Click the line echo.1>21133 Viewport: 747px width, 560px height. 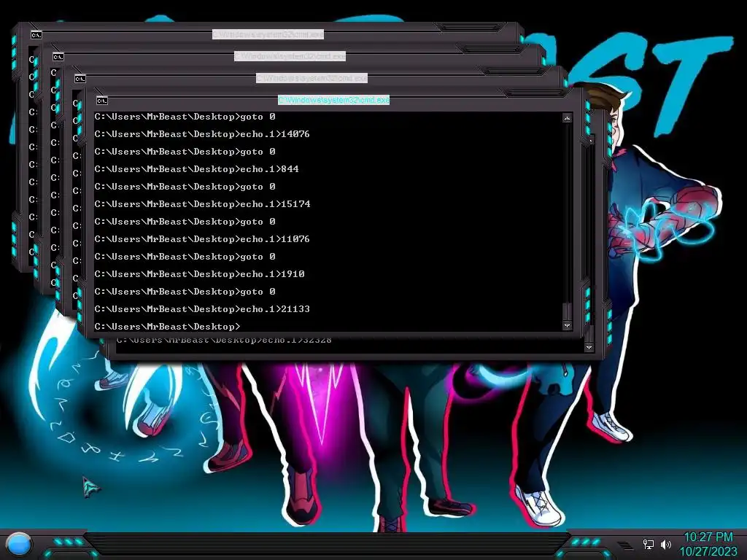[202, 309]
